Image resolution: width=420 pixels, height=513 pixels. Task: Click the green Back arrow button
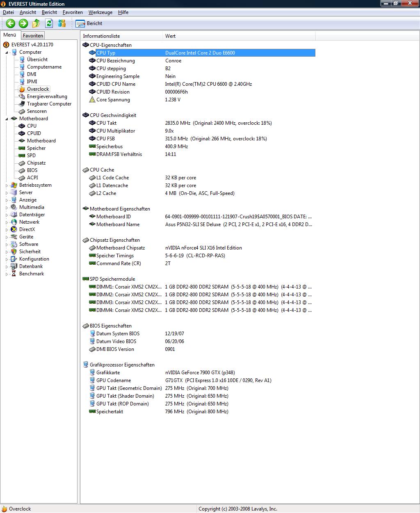tap(11, 23)
